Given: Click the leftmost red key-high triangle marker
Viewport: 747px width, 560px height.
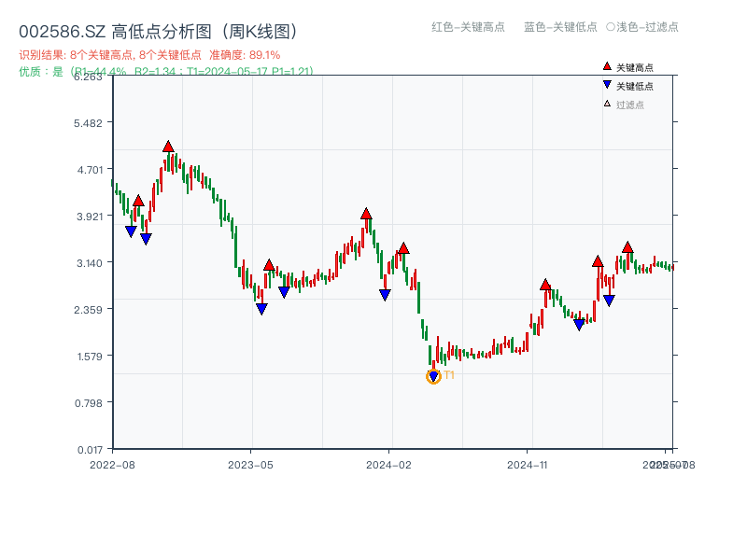Looking at the screenshot, I should click(x=138, y=201).
